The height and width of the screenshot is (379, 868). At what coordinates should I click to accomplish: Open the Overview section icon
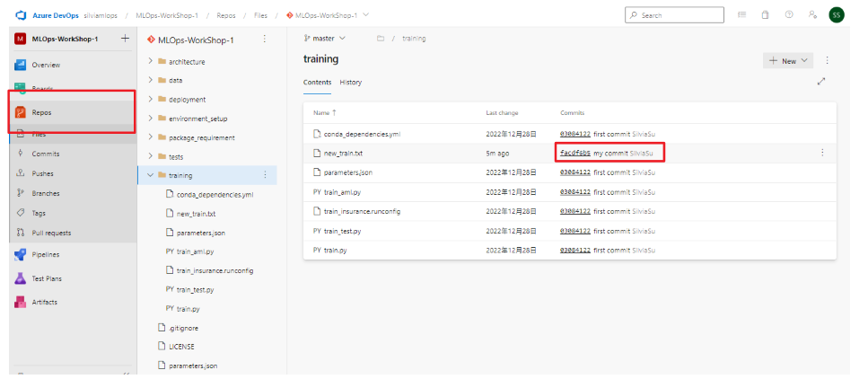21,65
